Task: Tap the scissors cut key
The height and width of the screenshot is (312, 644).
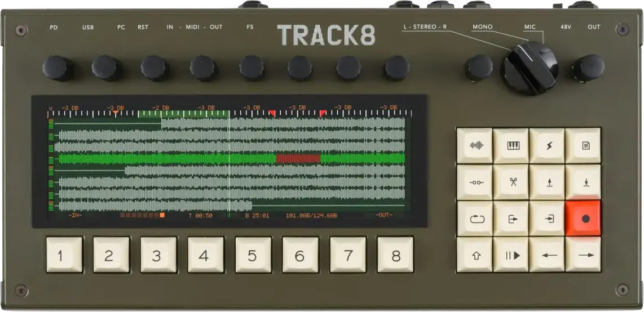Action: click(511, 182)
